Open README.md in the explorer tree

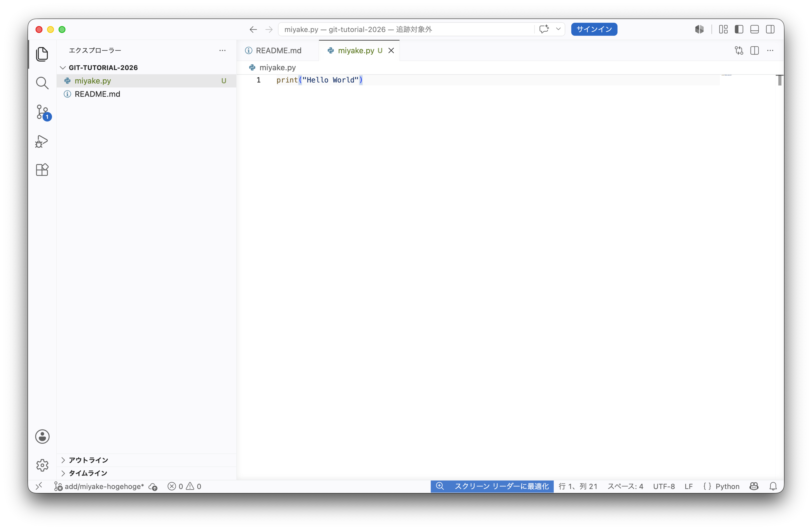click(146, 94)
